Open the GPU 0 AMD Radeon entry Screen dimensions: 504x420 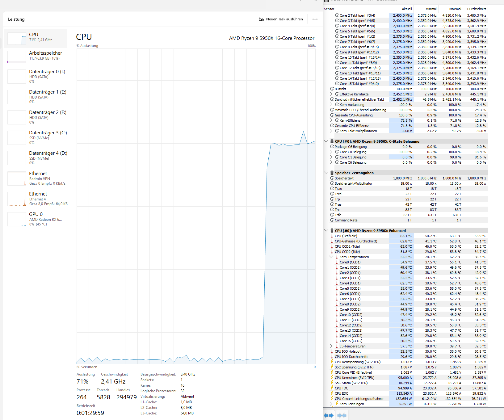coord(36,219)
